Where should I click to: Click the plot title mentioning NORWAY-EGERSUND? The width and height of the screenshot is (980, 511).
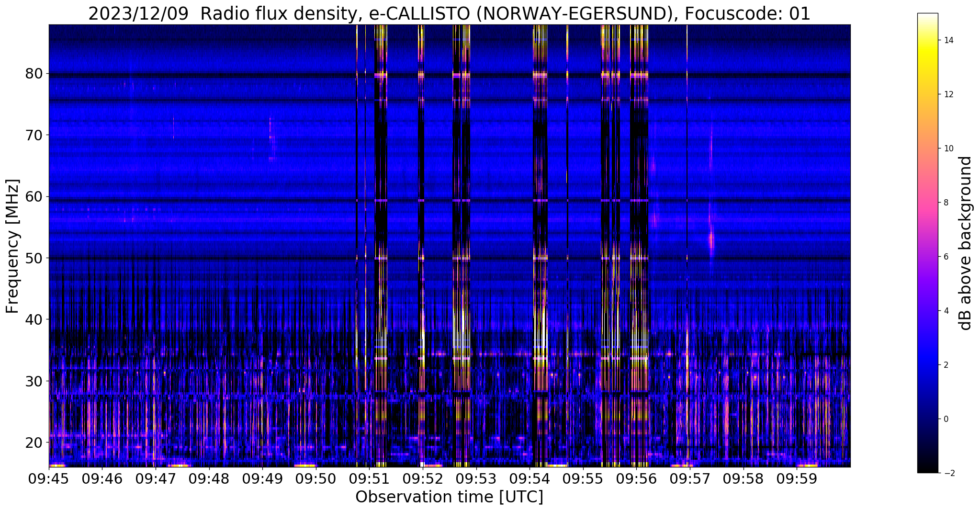[449, 13]
